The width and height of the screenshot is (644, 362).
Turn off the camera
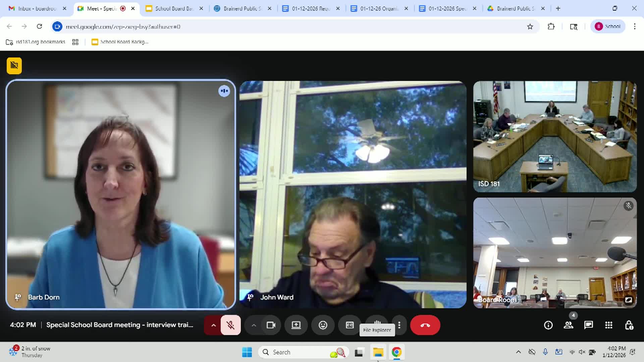tap(271, 325)
